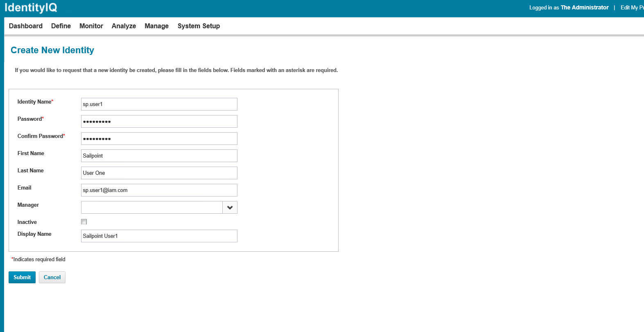Open the Analyze menu
Image resolution: width=644 pixels, height=332 pixels.
click(124, 26)
